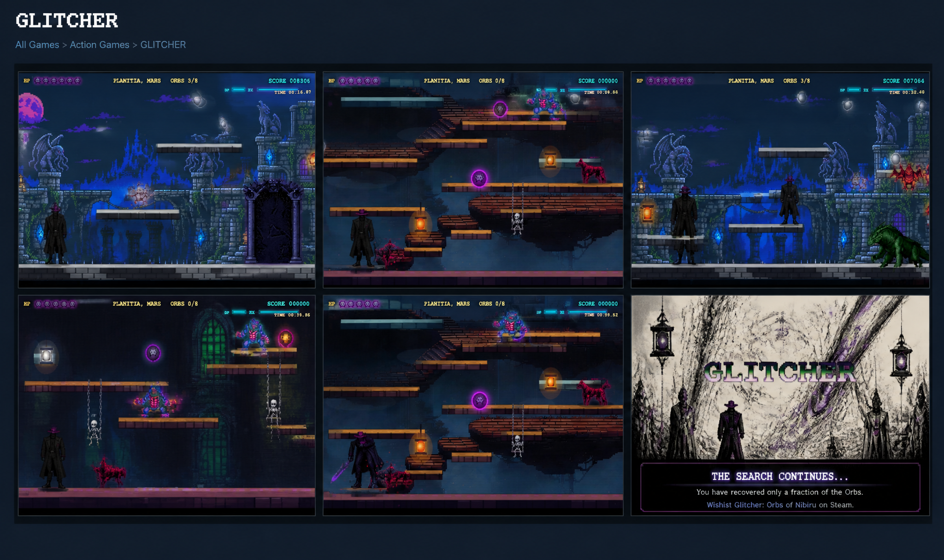
Task: Follow the Wishist Glitcher: Orbs of Nibiru link
Action: (x=761, y=505)
